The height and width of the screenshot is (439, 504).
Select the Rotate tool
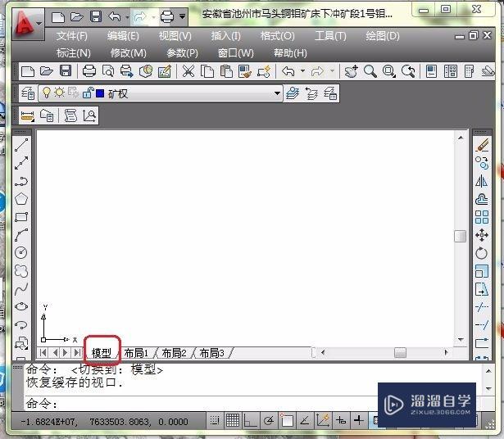pos(482,253)
